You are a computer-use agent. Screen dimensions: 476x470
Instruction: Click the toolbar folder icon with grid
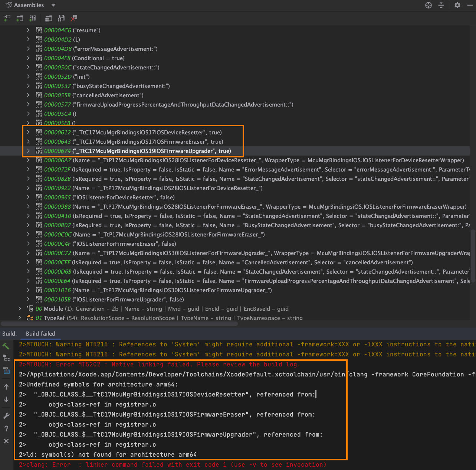tap(48, 18)
